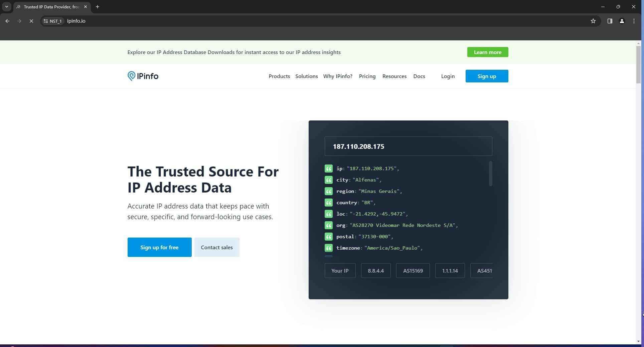Click the page vertical scrollbar thumb
The image size is (644, 347).
(x=638, y=64)
